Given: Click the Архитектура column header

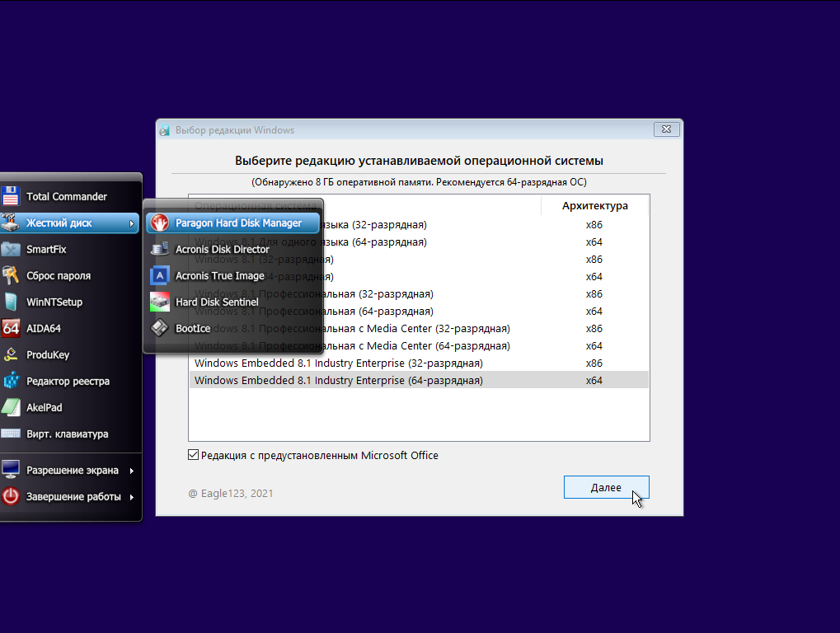Looking at the screenshot, I should point(594,205).
